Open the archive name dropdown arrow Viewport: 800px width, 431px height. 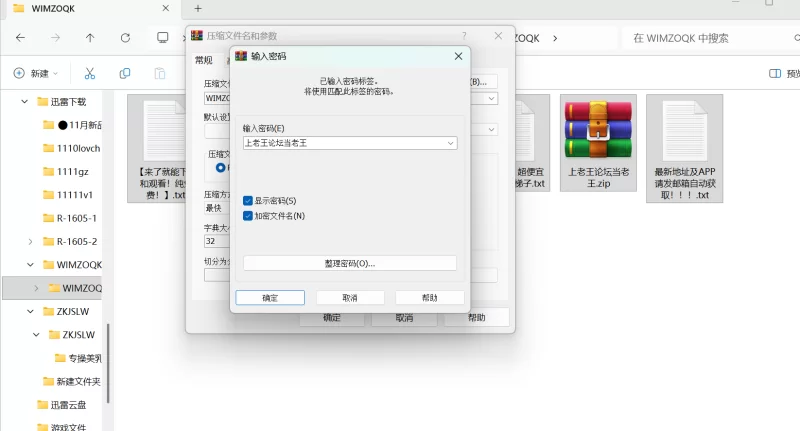click(491, 98)
